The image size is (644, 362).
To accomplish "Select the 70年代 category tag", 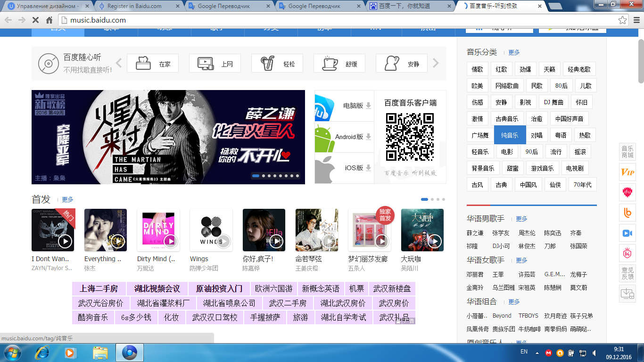I will [582, 185].
